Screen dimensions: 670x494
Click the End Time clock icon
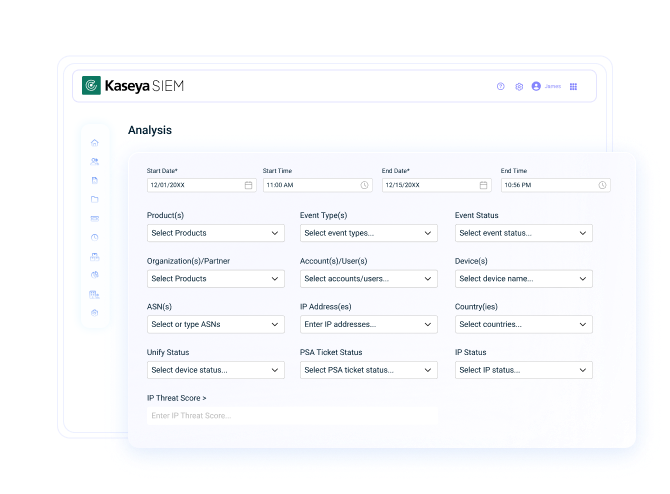pyautogui.click(x=602, y=185)
